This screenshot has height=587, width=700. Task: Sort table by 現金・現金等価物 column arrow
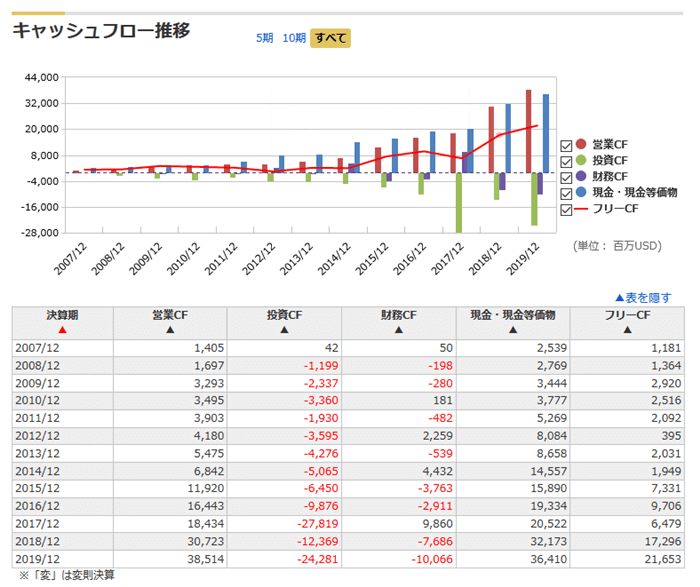click(512, 329)
